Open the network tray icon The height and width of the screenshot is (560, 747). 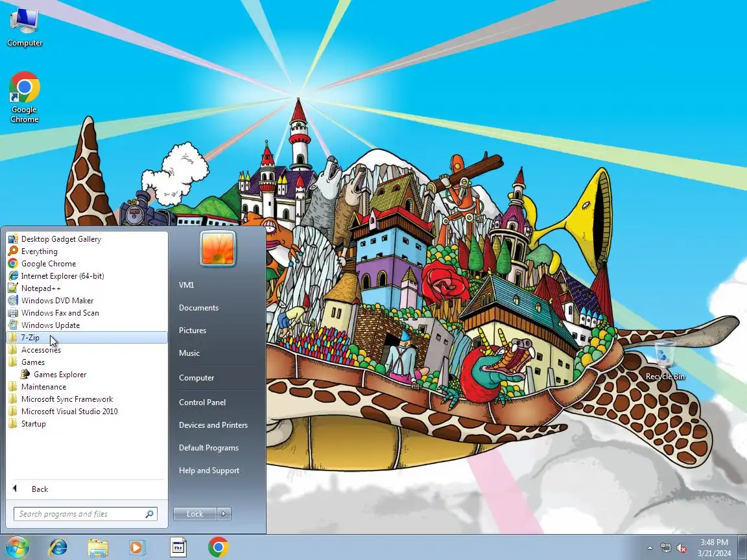pyautogui.click(x=665, y=548)
